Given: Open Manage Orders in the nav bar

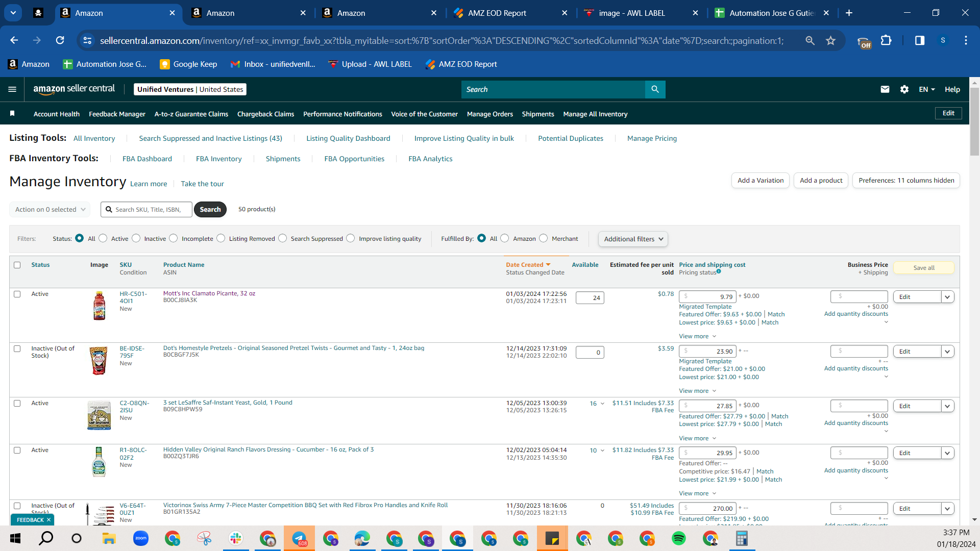Looking at the screenshot, I should (x=490, y=114).
